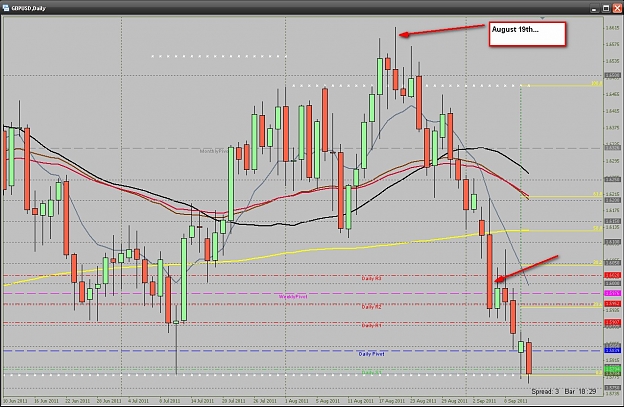625x407 pixels.
Task: Click the GBPUSD,Daily window title text
Action: (29, 8)
